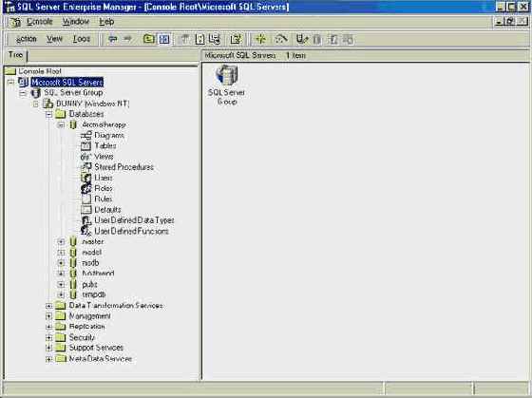
Task: Collapse the Aromatherapy database
Action: tap(61, 125)
